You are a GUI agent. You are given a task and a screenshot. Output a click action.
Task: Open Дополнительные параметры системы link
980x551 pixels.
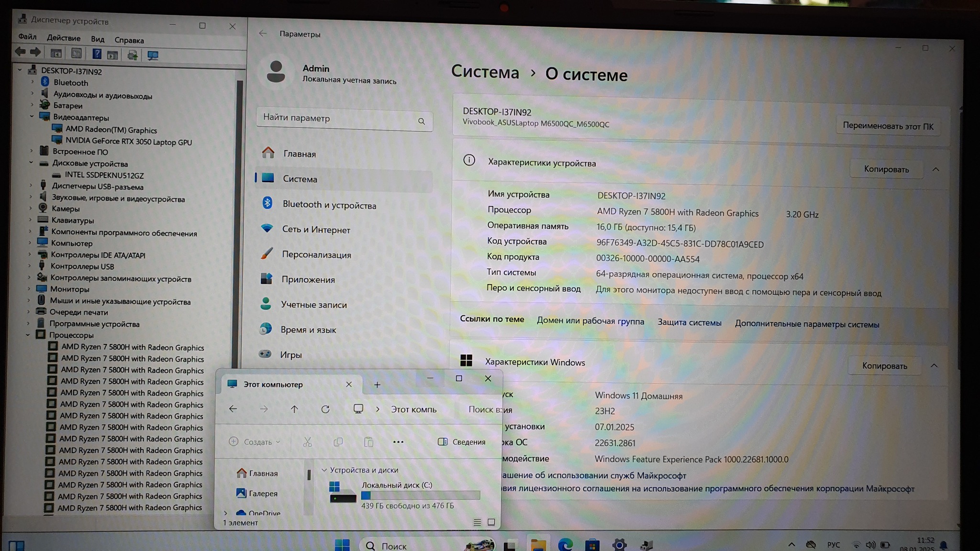click(x=807, y=324)
